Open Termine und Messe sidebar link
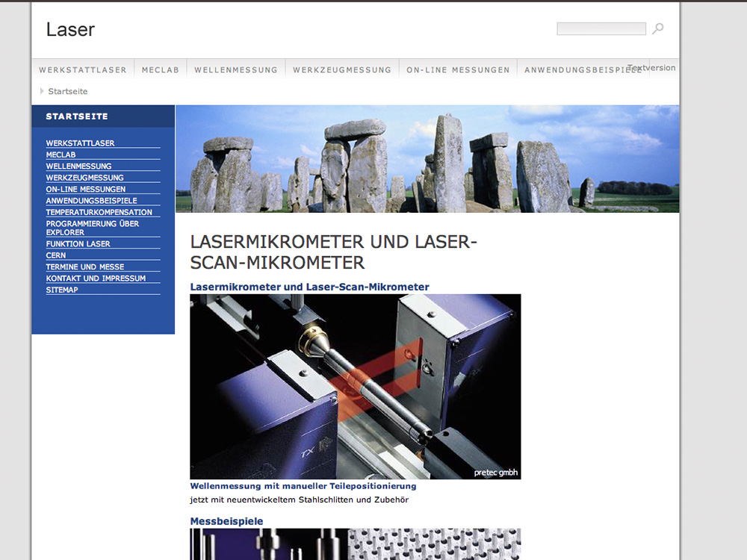Image resolution: width=747 pixels, height=560 pixels. [84, 267]
